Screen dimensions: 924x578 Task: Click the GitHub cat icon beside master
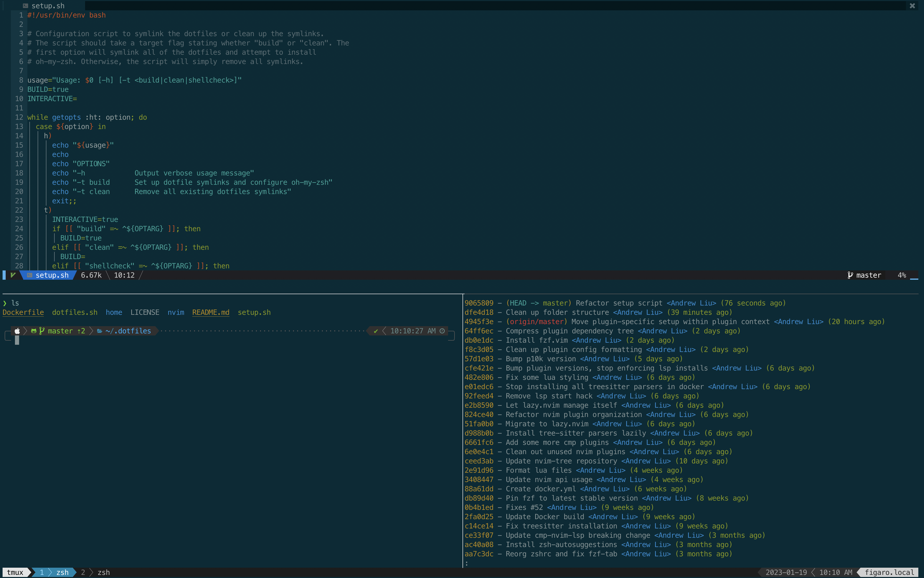pyautogui.click(x=34, y=331)
